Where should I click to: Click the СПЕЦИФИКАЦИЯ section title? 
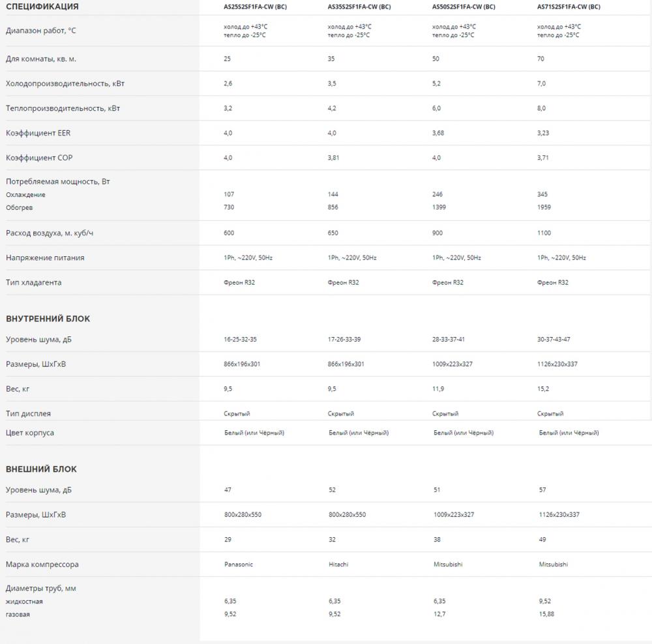point(42,7)
